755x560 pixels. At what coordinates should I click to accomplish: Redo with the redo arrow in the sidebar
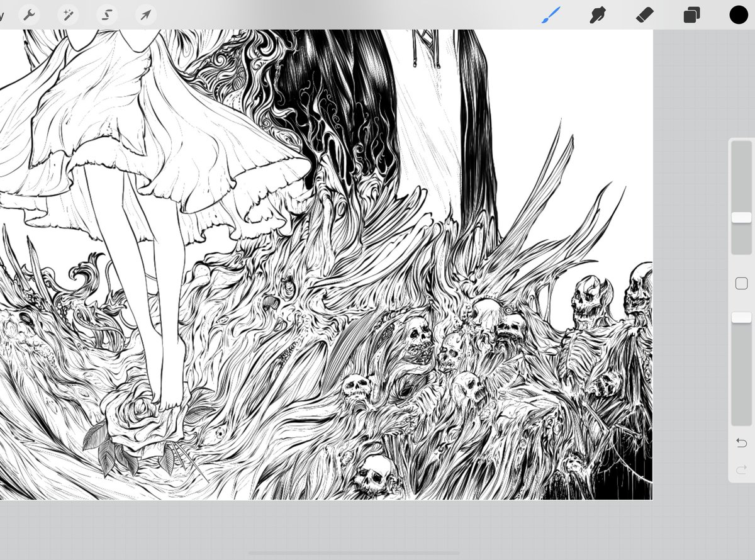[741, 469]
